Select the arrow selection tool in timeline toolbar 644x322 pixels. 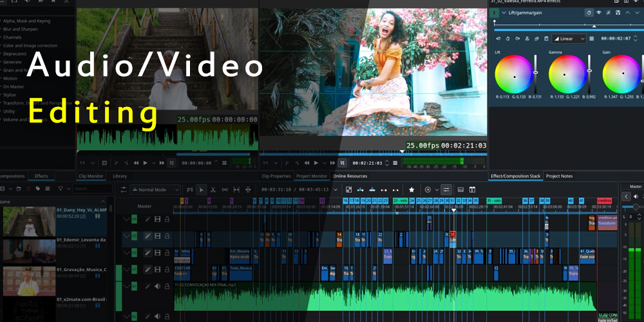point(201,190)
